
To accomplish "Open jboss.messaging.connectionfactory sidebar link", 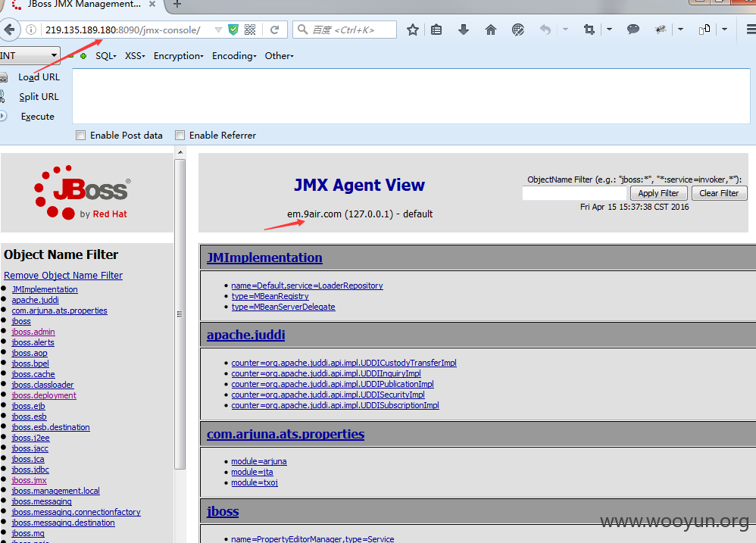I will (77, 512).
